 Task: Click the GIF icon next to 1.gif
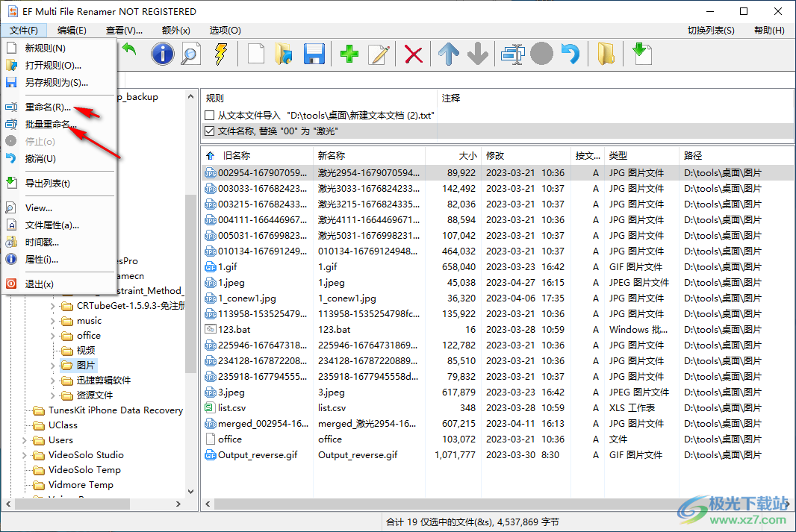pyautogui.click(x=210, y=267)
